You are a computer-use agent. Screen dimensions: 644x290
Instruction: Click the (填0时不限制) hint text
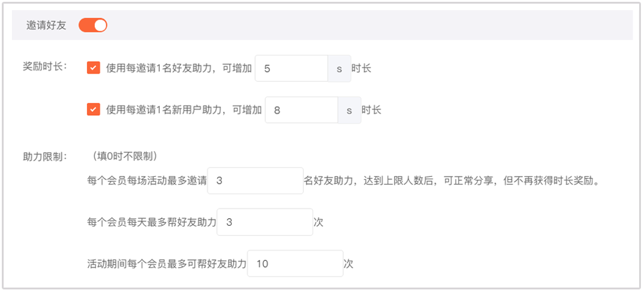125,156
